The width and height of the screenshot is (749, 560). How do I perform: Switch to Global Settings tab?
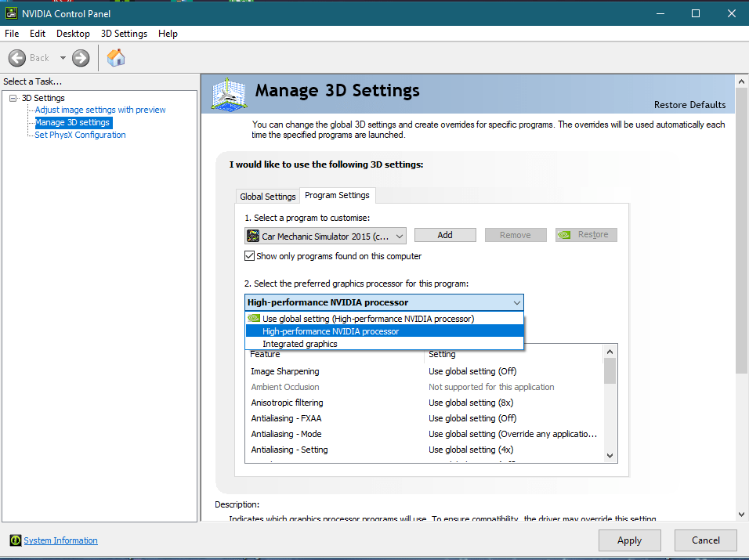pos(267,197)
